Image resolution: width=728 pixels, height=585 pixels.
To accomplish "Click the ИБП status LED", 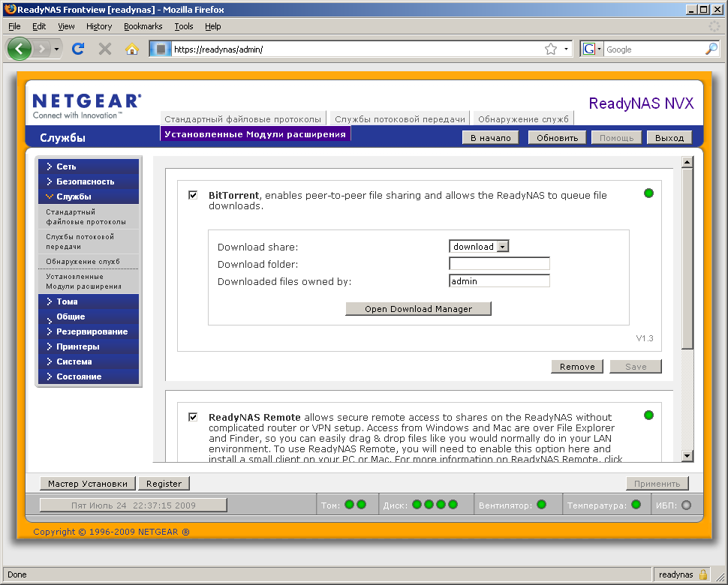I will click(x=686, y=505).
